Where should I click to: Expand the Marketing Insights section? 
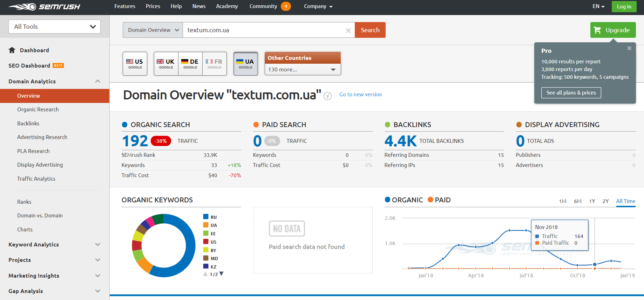tap(97, 275)
